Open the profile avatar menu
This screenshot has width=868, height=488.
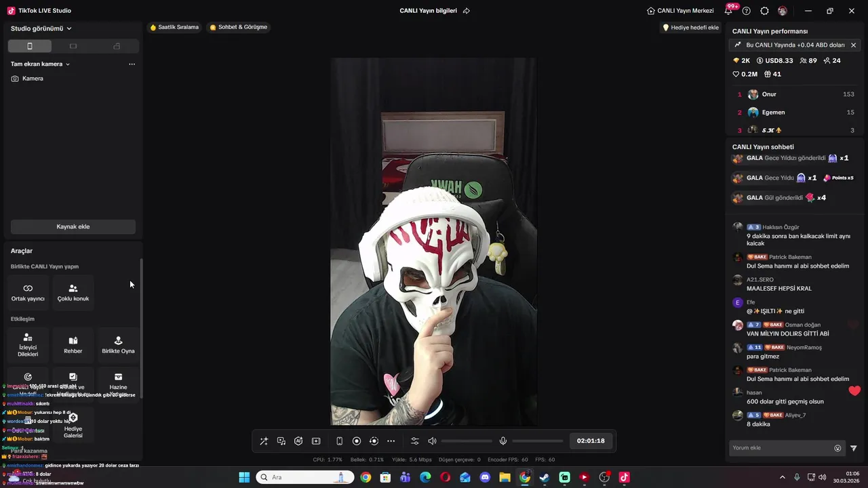[x=783, y=11]
